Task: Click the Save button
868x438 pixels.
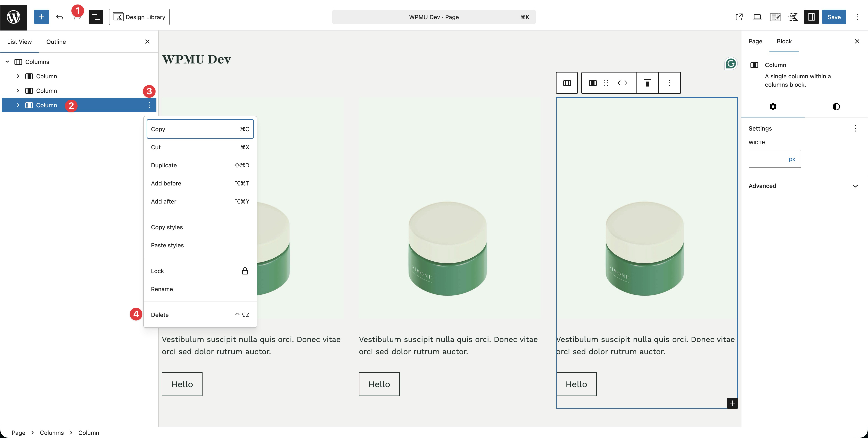Action: [834, 17]
